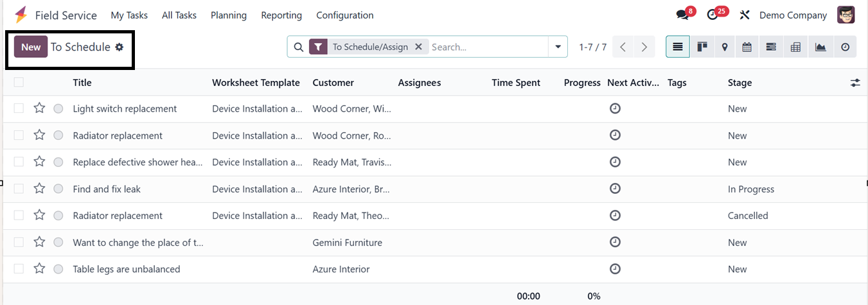The width and height of the screenshot is (868, 305).
Task: Switch to Activity view
Action: coord(845,47)
